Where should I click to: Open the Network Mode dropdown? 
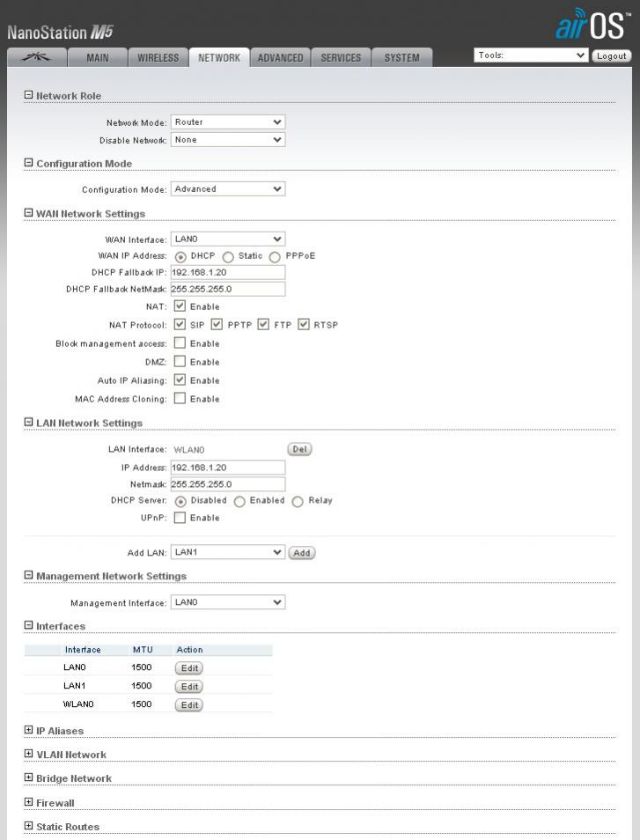click(x=228, y=122)
